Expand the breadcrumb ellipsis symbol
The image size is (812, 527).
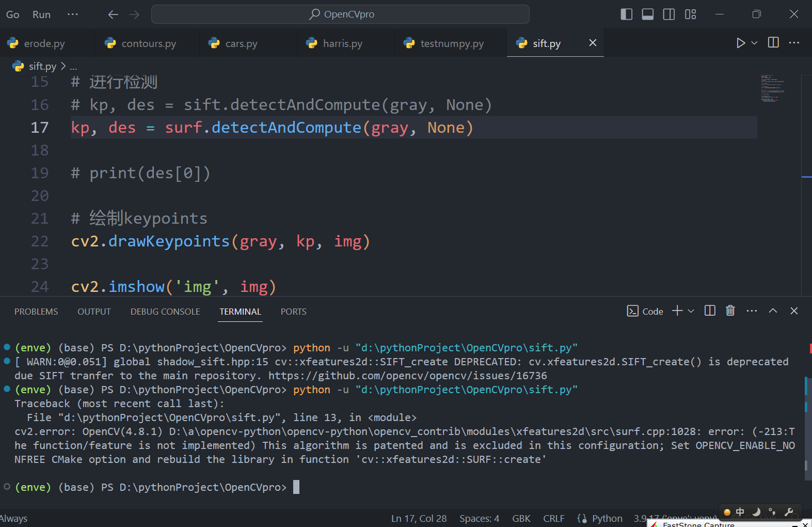coord(73,66)
